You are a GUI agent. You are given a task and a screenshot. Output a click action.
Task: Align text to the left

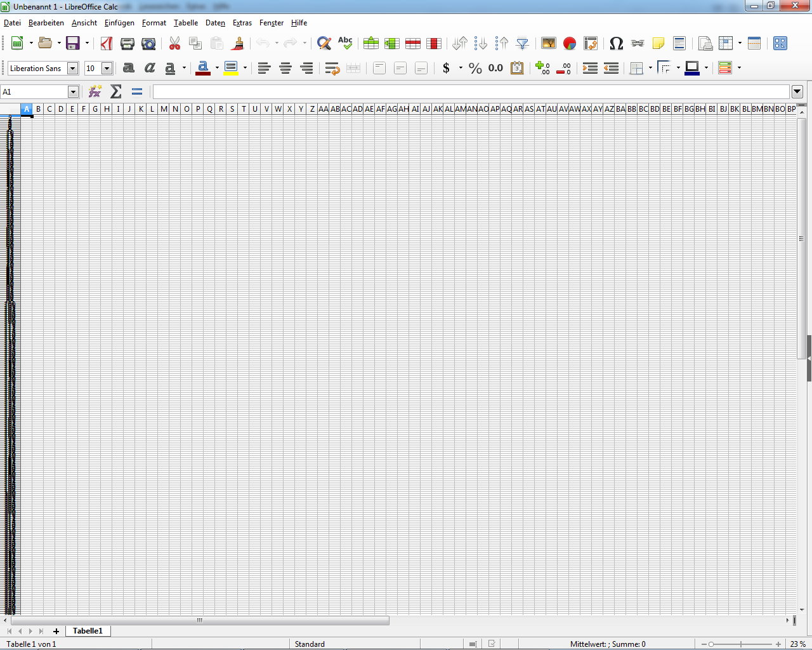(x=265, y=68)
